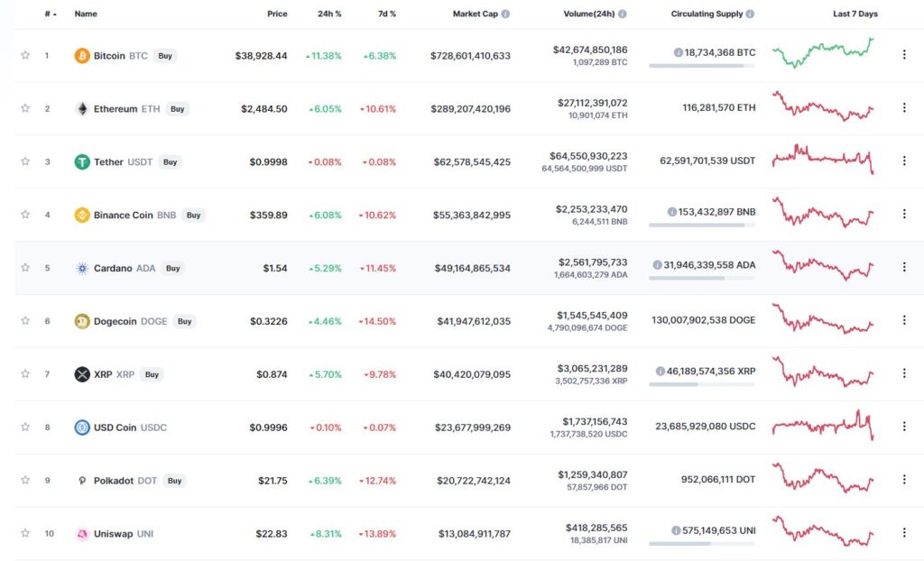Open Cardano row three-dot menu
The image size is (924, 561).
904,267
